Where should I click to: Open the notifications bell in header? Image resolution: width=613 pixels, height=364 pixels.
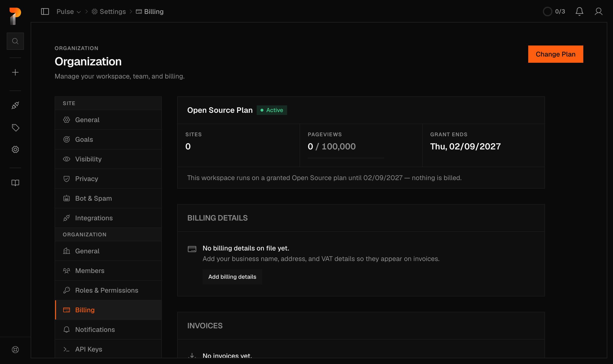(579, 11)
